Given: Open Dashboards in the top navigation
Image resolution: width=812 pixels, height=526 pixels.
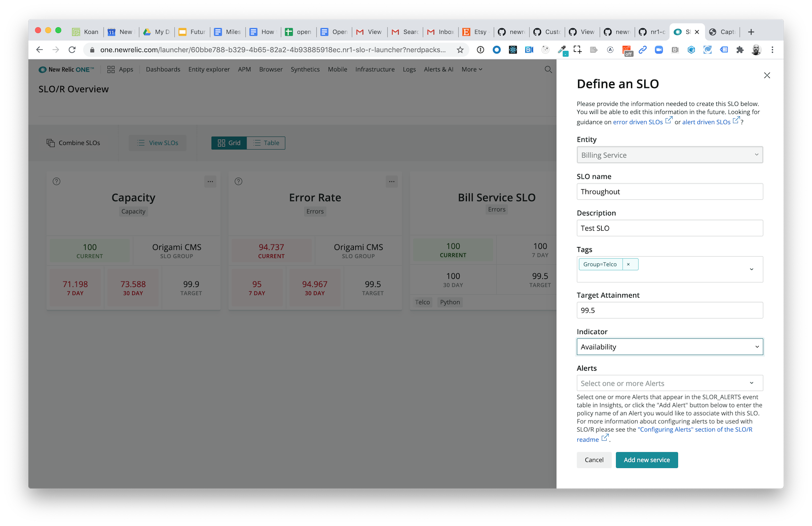Looking at the screenshot, I should tap(163, 69).
